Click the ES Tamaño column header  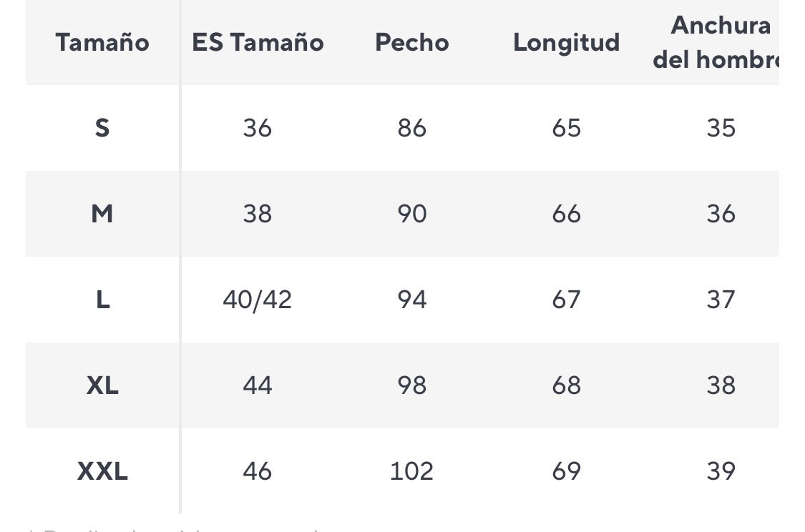(x=258, y=43)
